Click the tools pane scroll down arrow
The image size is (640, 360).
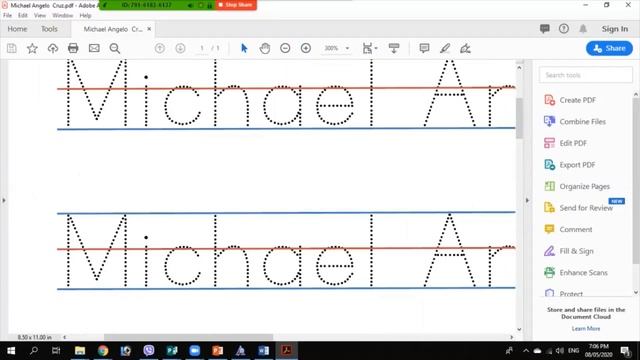tap(636, 293)
